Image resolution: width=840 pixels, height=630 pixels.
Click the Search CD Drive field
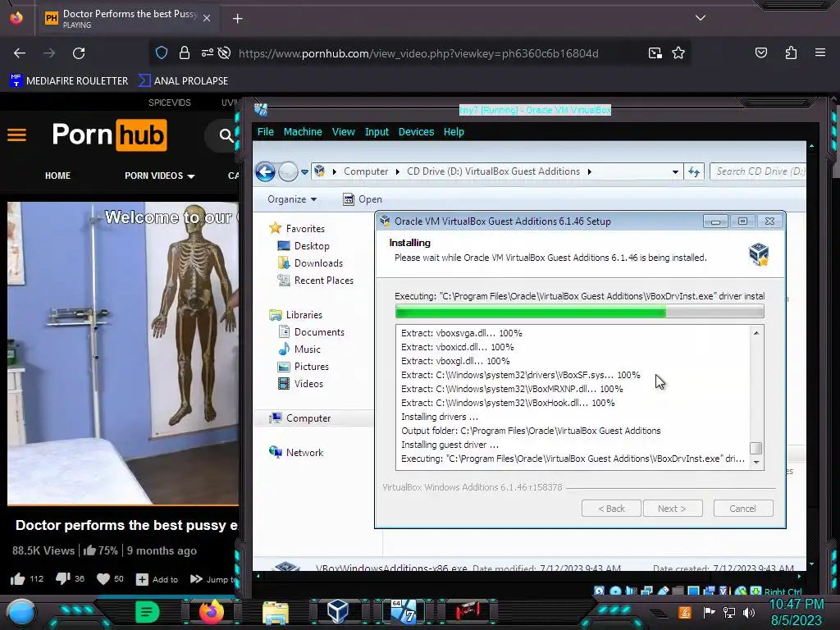point(758,171)
